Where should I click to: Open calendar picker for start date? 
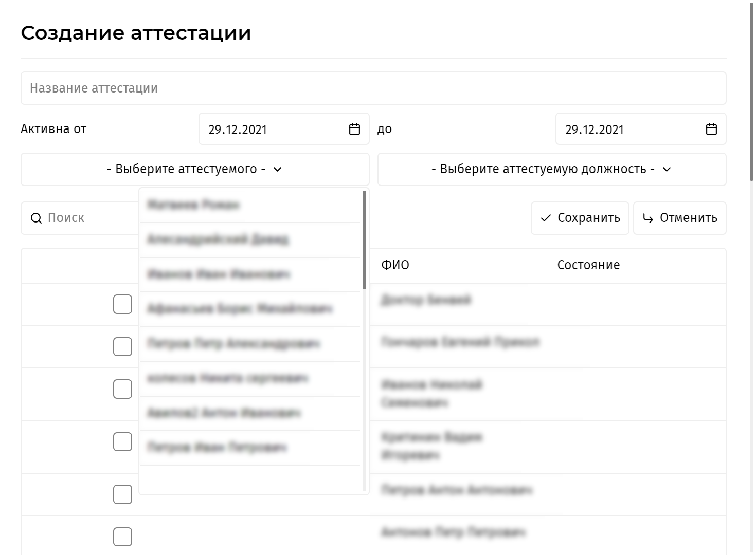(x=354, y=129)
